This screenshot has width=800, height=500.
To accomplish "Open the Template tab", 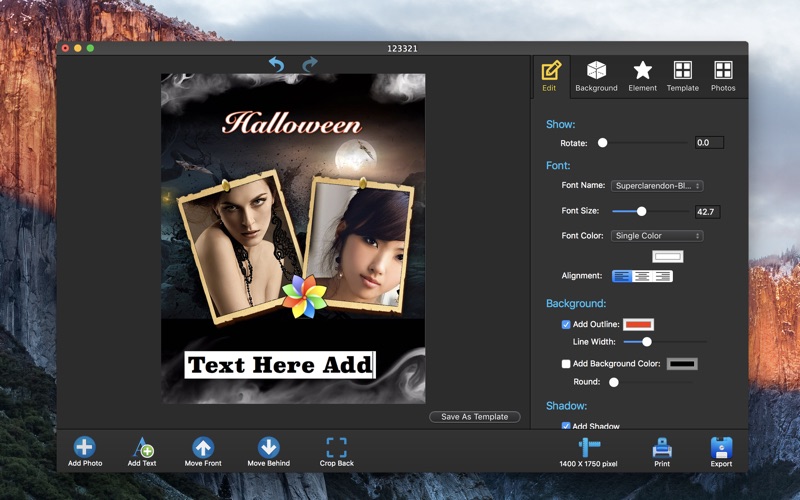I will coord(683,77).
